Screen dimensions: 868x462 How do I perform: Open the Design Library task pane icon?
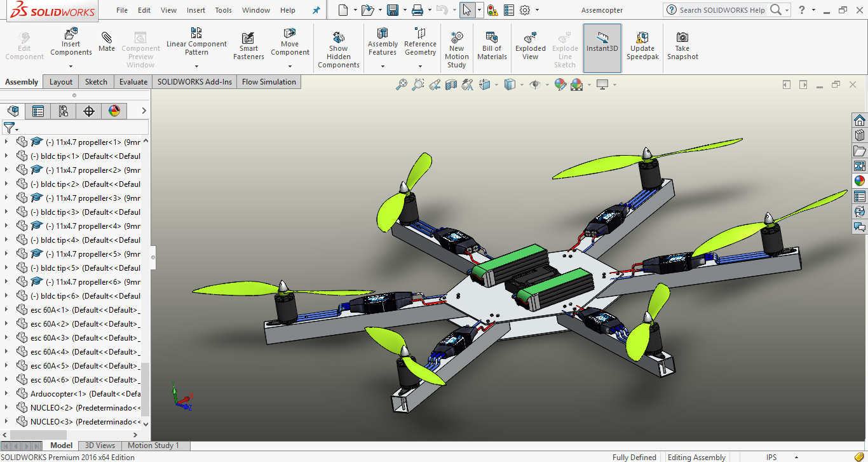coord(860,135)
